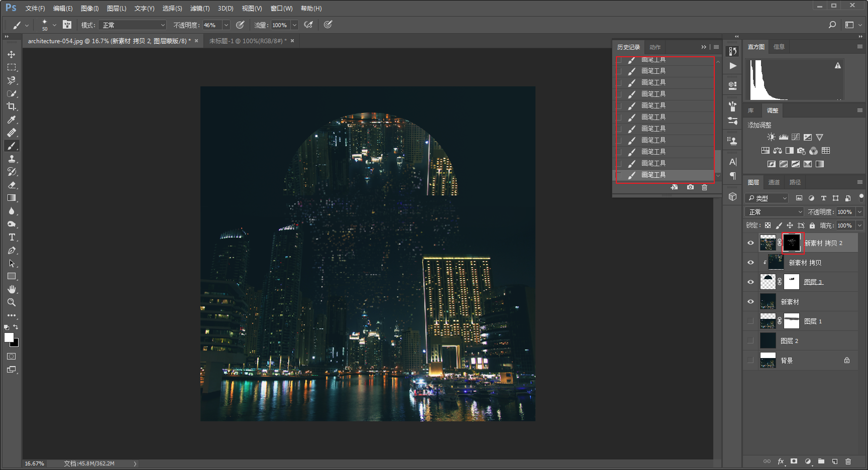Open layer filter 类型 dropdown
The width and height of the screenshot is (868, 470).
767,198
